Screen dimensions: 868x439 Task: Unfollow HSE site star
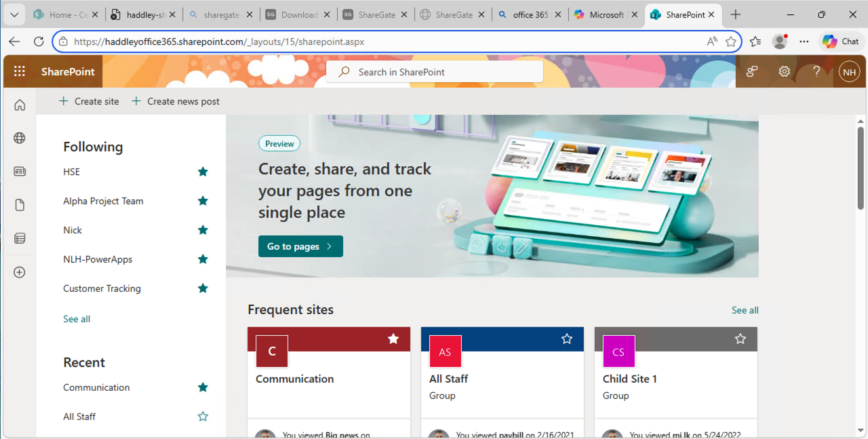pos(203,172)
